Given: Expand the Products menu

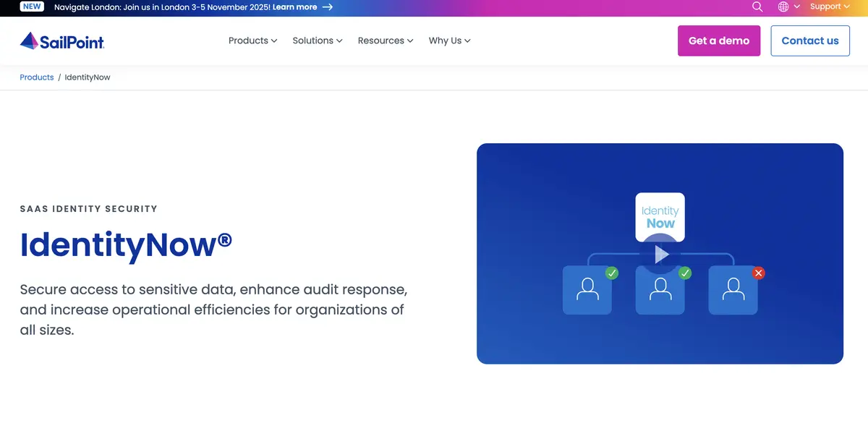Looking at the screenshot, I should (252, 40).
